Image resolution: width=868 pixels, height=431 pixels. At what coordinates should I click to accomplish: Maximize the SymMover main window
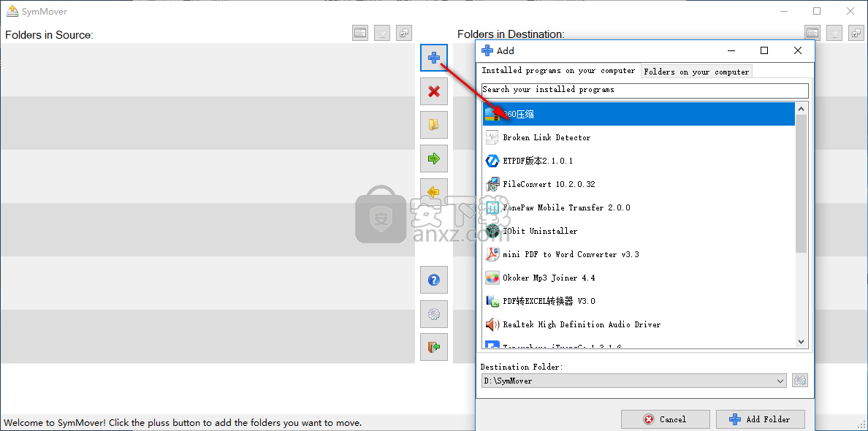coord(817,11)
